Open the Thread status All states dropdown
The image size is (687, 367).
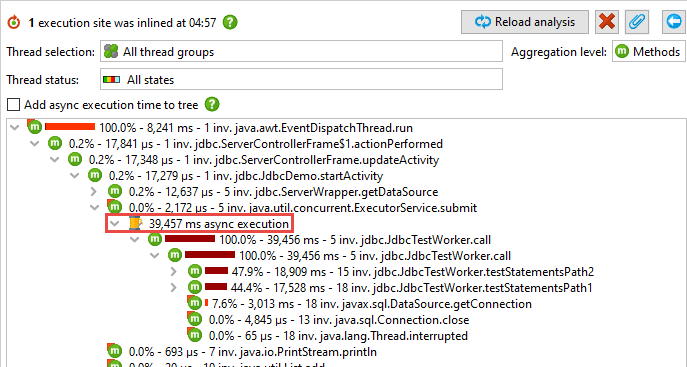pos(301,79)
